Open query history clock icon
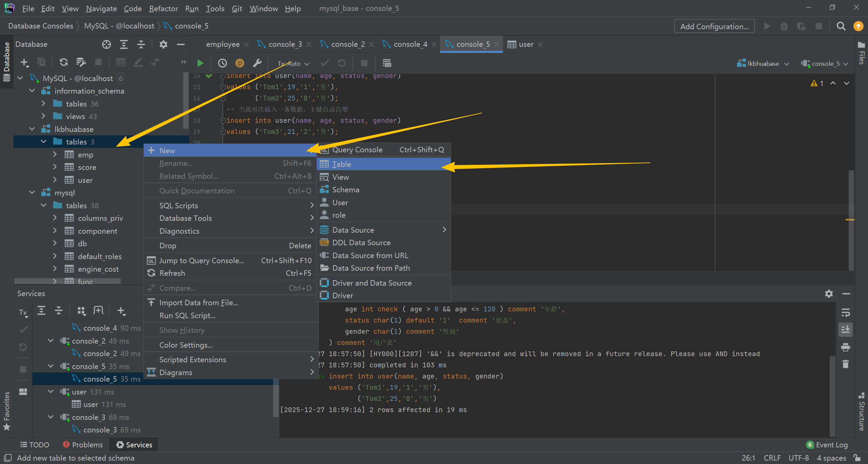The height and width of the screenshot is (464, 868). coord(222,63)
